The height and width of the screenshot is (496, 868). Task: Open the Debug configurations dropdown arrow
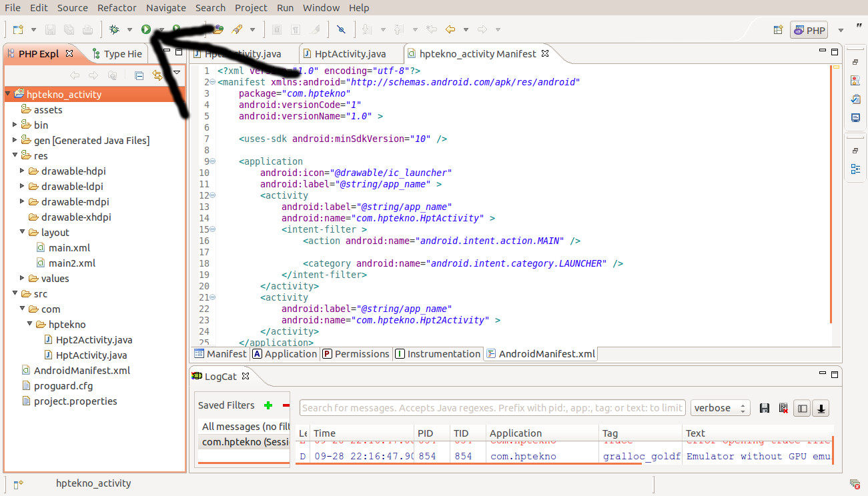click(x=129, y=29)
